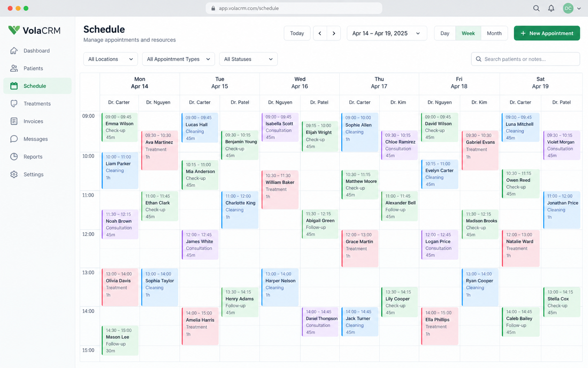This screenshot has width=588, height=368.
Task: Click the Schedule calendar icon in sidebar
Action: [14, 86]
